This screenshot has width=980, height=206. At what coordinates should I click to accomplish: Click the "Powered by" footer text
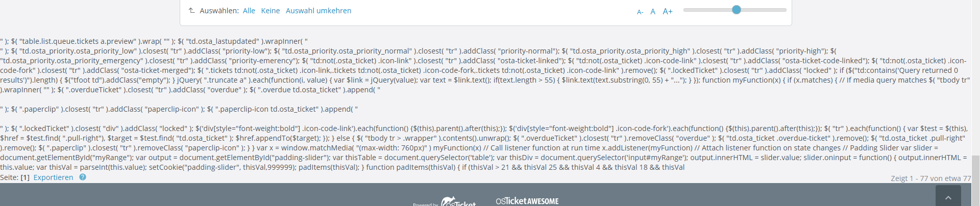[426, 204]
